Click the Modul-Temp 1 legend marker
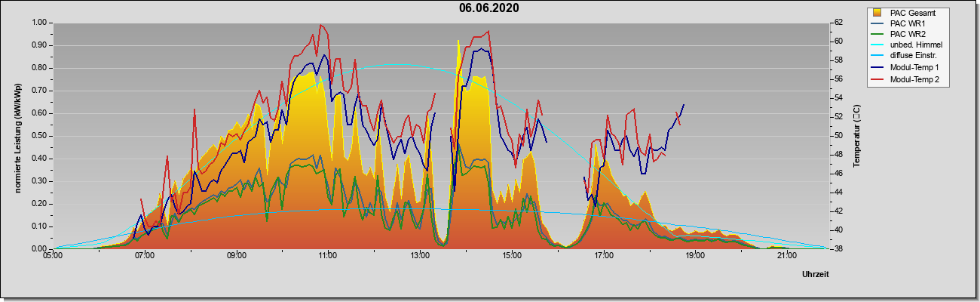The height and width of the screenshot is (302, 980). point(877,69)
